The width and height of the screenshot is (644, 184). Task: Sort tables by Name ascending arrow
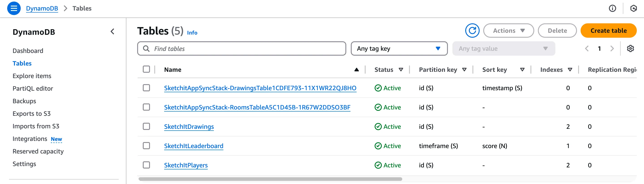356,70
